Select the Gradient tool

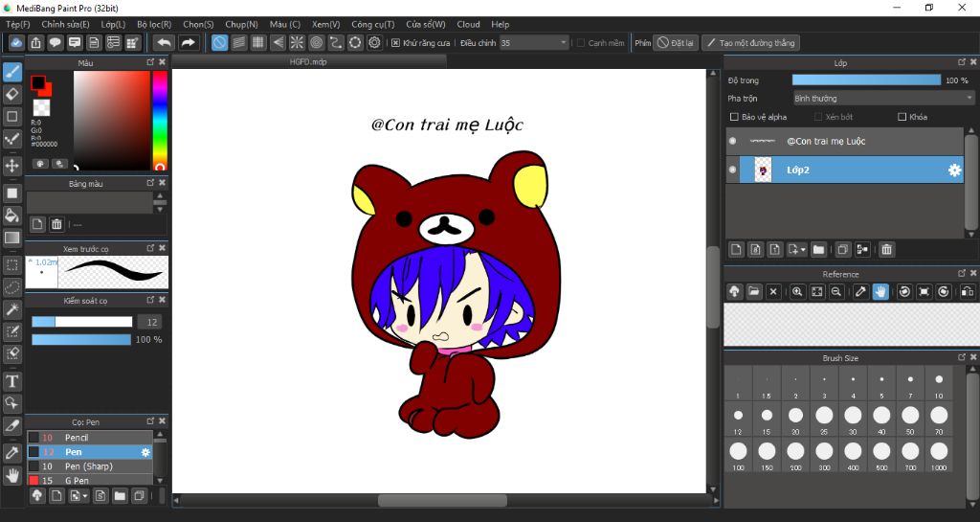point(11,238)
